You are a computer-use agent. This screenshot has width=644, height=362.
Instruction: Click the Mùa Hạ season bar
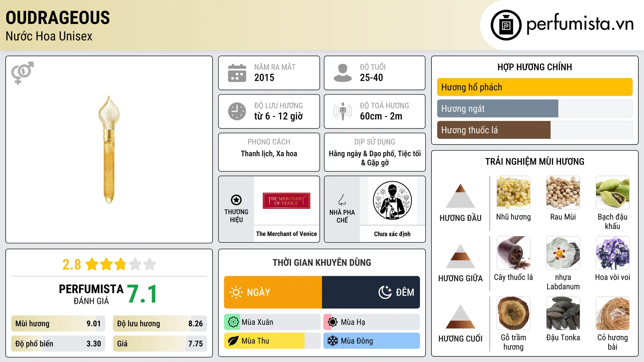[372, 322]
